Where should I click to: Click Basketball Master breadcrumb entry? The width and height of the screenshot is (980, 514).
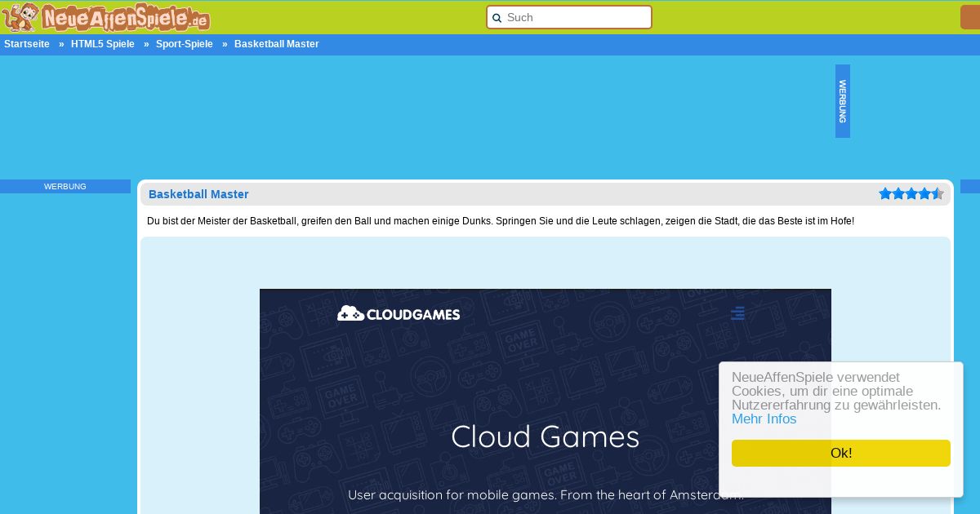coord(277,44)
